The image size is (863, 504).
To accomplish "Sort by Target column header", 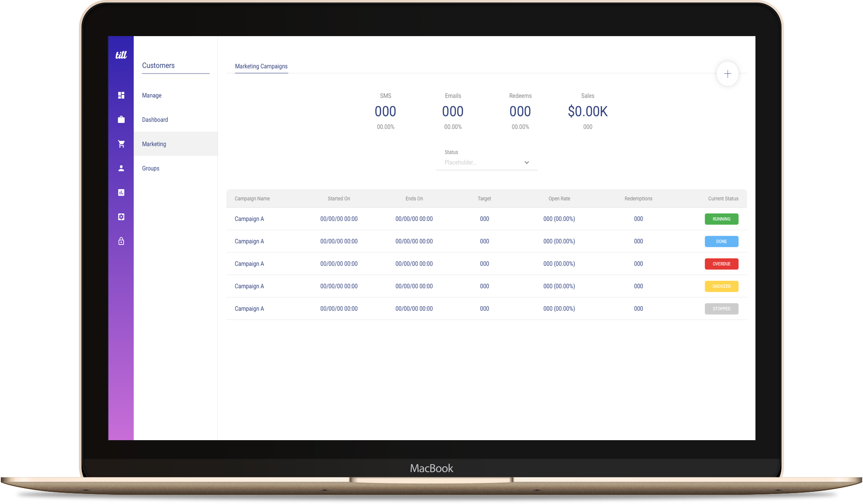I will [x=484, y=199].
